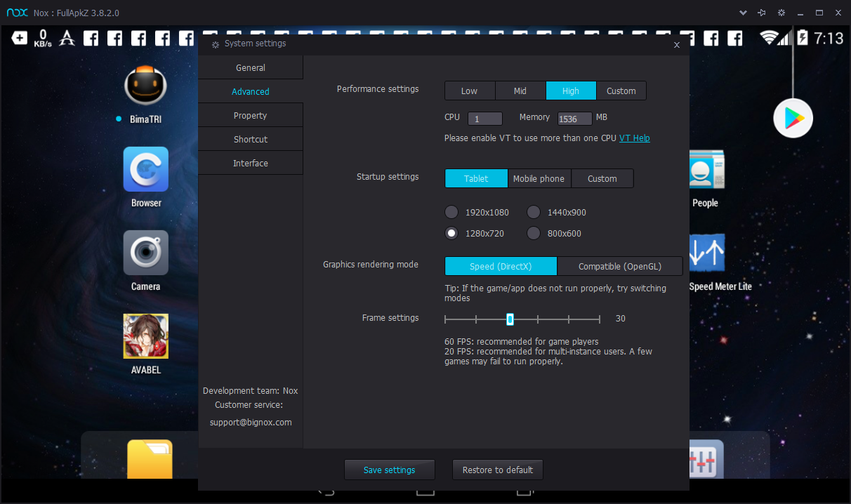Tap the Wi-Fi signal status icon
851x504 pixels.
point(771,38)
